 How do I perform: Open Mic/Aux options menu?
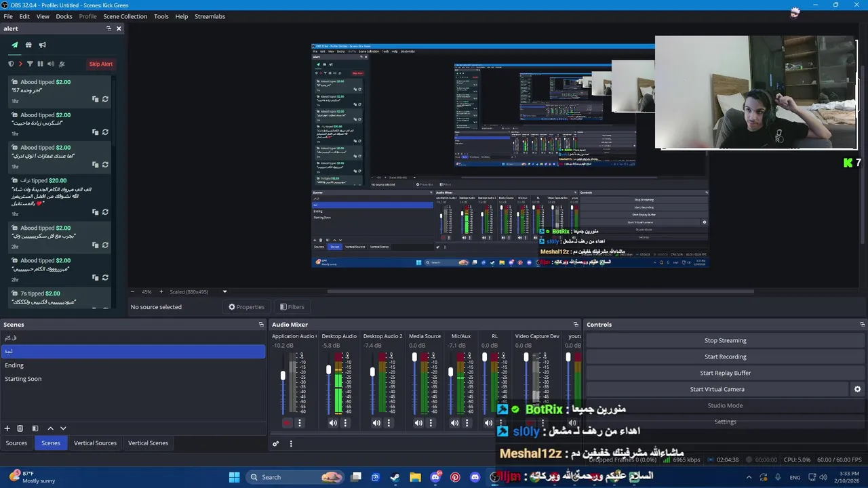(467, 423)
